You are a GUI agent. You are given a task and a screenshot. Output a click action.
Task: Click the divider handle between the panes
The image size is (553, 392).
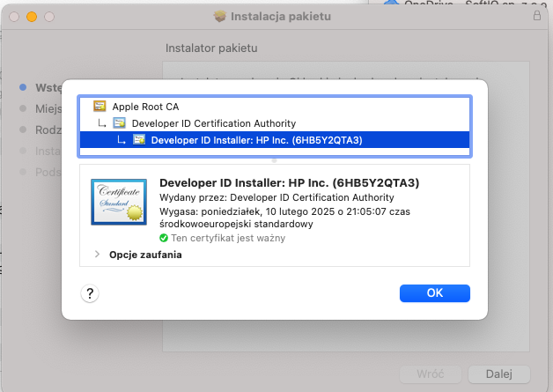click(275, 160)
